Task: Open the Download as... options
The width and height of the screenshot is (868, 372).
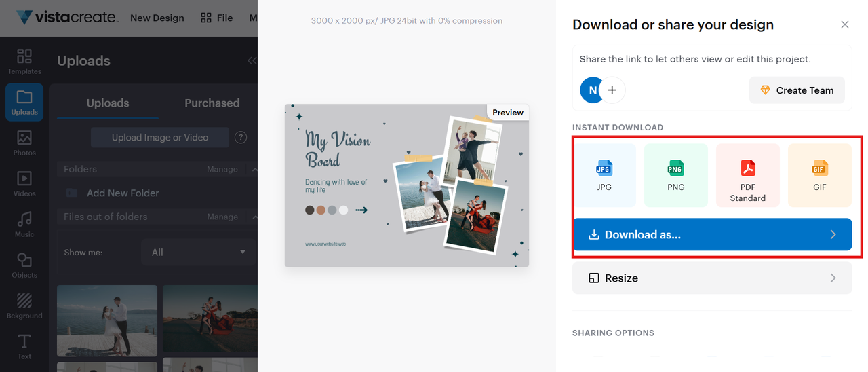Action: click(712, 234)
